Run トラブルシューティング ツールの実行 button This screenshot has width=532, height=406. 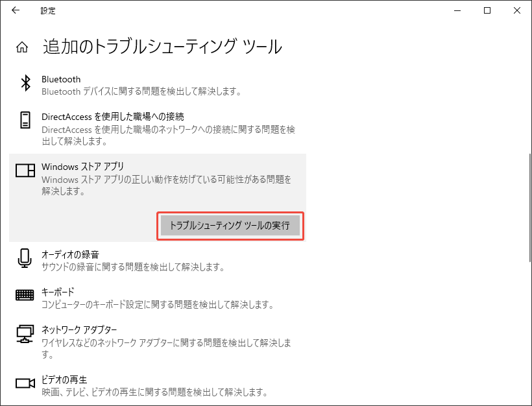tap(230, 225)
